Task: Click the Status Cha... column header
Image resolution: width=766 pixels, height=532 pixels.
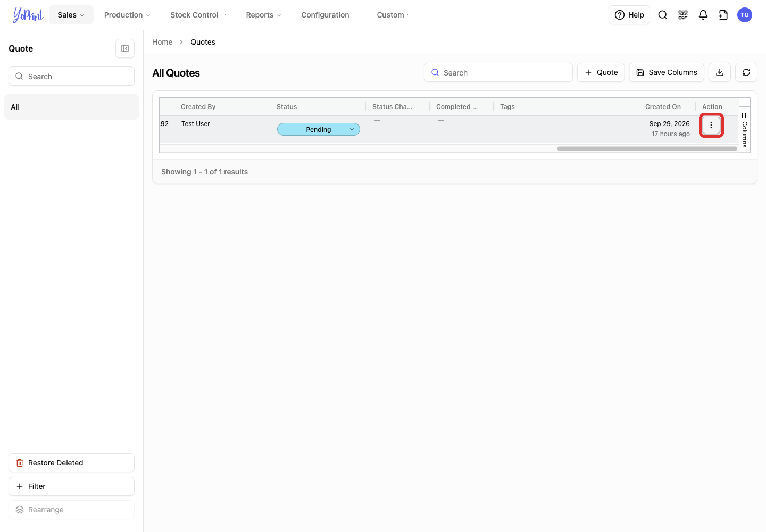Action: click(x=398, y=107)
